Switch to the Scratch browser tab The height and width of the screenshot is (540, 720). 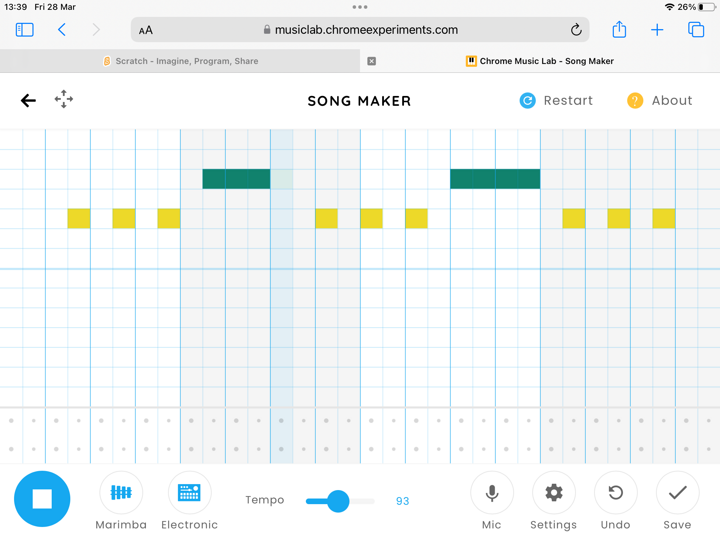click(180, 61)
